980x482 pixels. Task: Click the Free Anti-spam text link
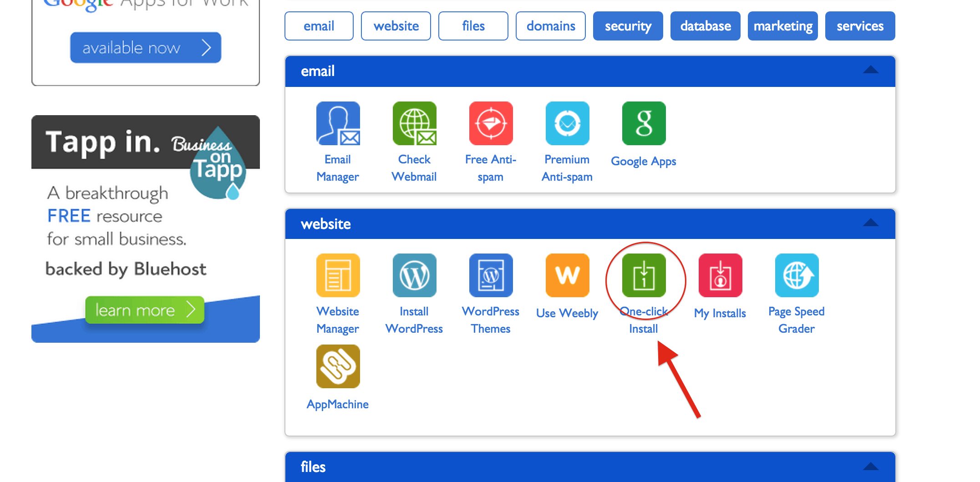pos(491,168)
